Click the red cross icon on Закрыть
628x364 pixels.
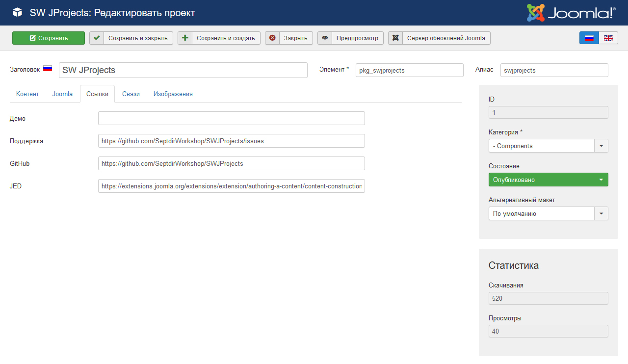point(272,38)
